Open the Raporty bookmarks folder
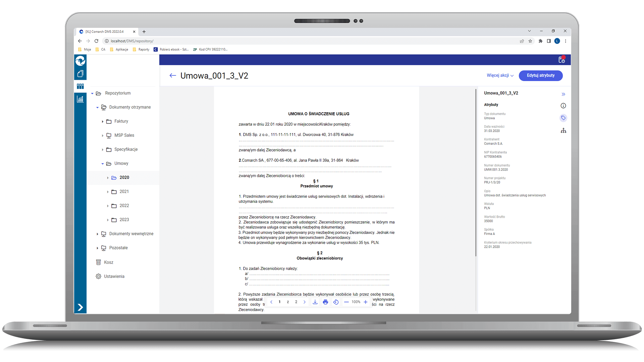Viewport: 644px width, 362px height. click(x=141, y=49)
